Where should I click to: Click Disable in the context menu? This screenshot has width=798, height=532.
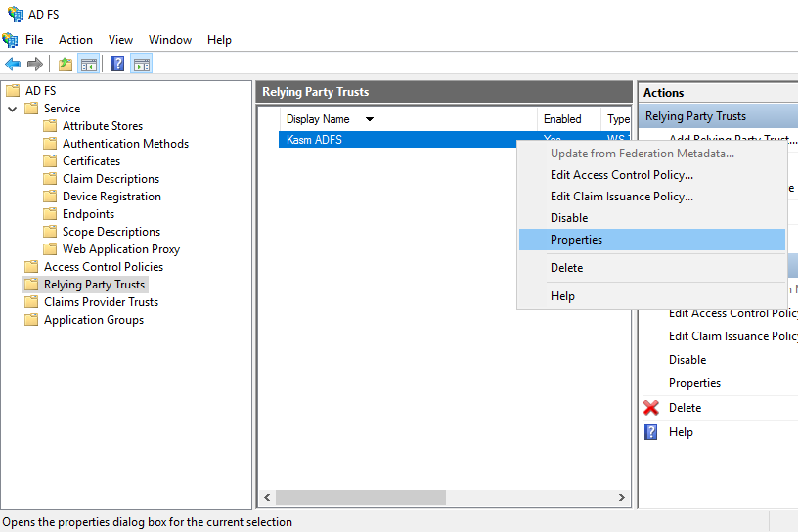click(x=569, y=218)
